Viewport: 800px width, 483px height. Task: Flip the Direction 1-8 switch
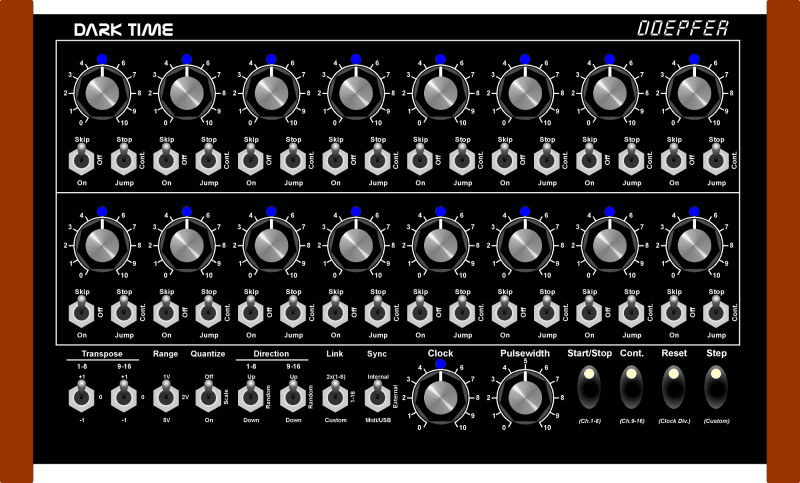pos(251,396)
